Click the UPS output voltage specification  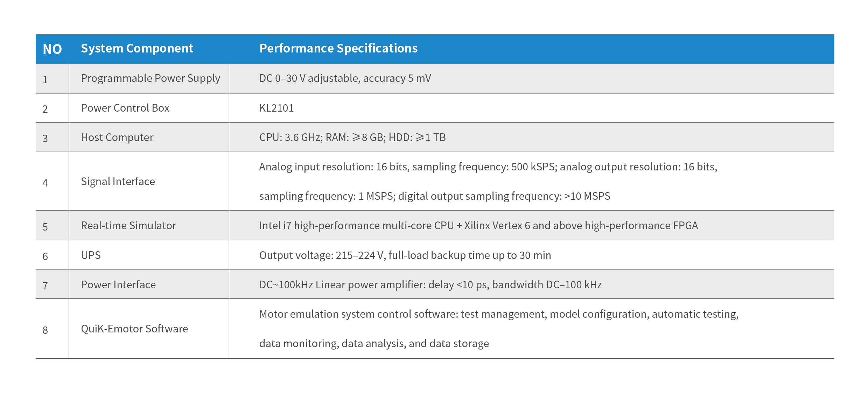click(x=405, y=255)
